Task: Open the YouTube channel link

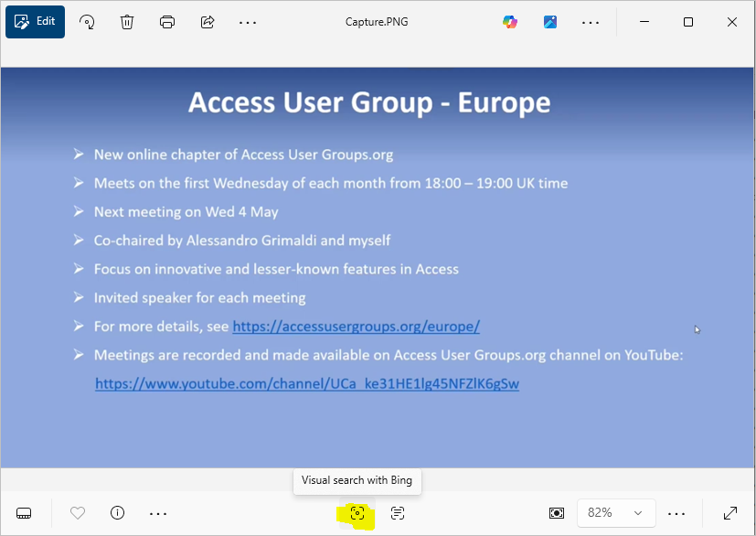Action: click(x=307, y=384)
